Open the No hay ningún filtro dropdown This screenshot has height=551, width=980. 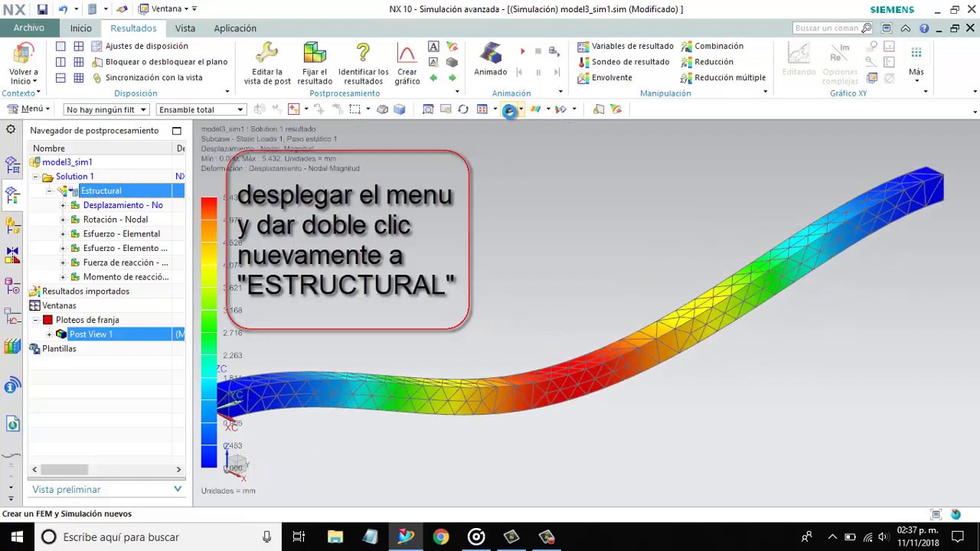pyautogui.click(x=106, y=109)
